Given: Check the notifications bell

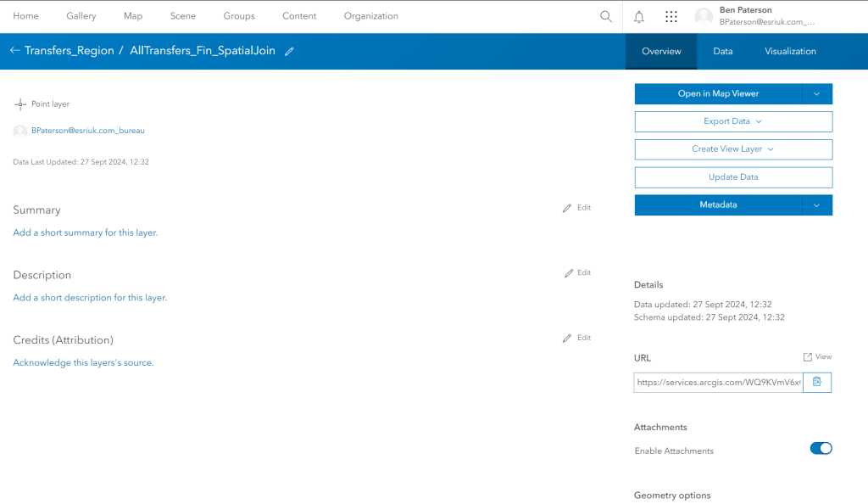Looking at the screenshot, I should [x=638, y=16].
